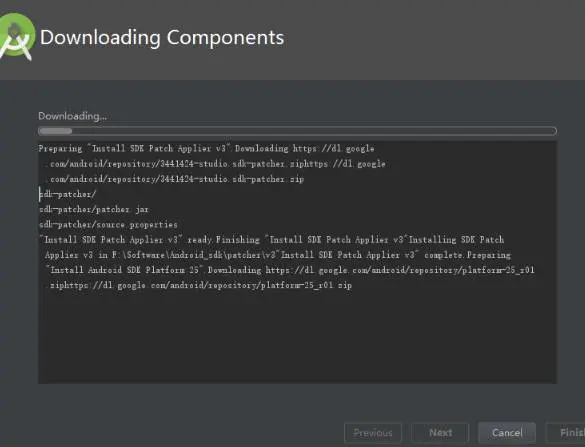Click the Finish button
The image size is (585, 447).
[566, 433]
